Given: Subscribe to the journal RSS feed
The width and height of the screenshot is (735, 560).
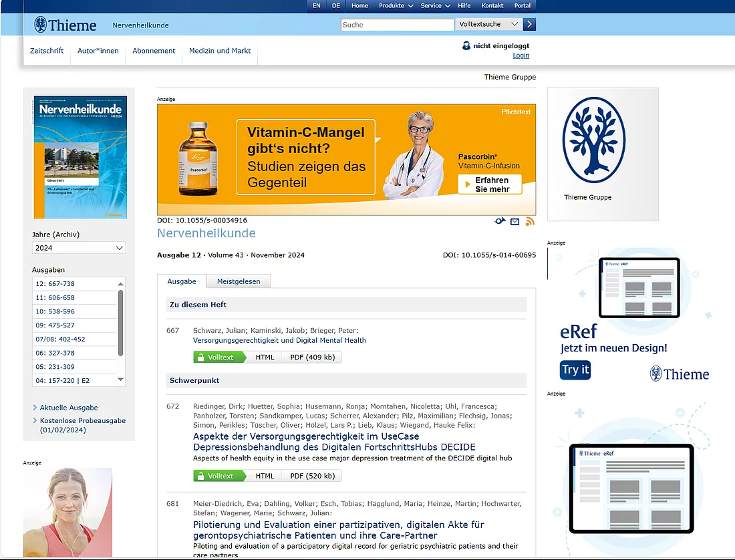Looking at the screenshot, I should [x=530, y=221].
